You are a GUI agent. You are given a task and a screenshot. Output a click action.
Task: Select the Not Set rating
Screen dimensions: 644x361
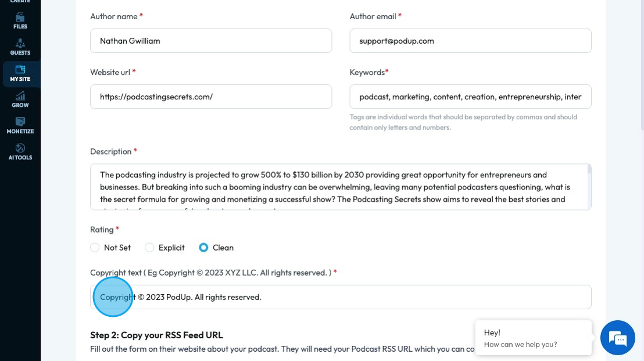coord(95,248)
